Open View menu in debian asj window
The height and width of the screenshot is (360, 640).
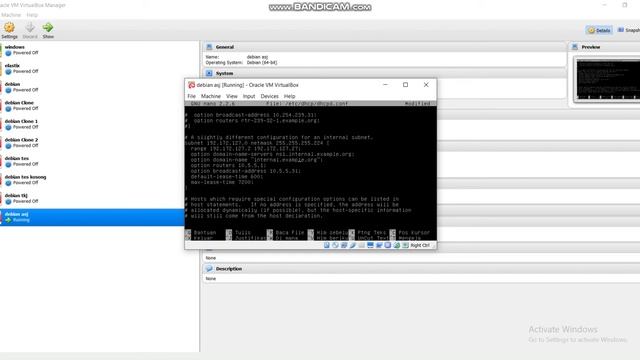pyautogui.click(x=231, y=96)
